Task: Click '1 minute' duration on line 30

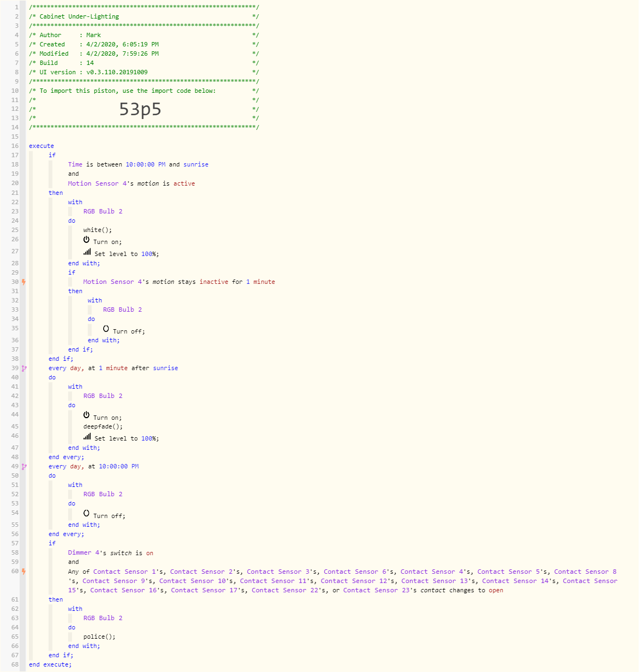Action: click(x=260, y=282)
